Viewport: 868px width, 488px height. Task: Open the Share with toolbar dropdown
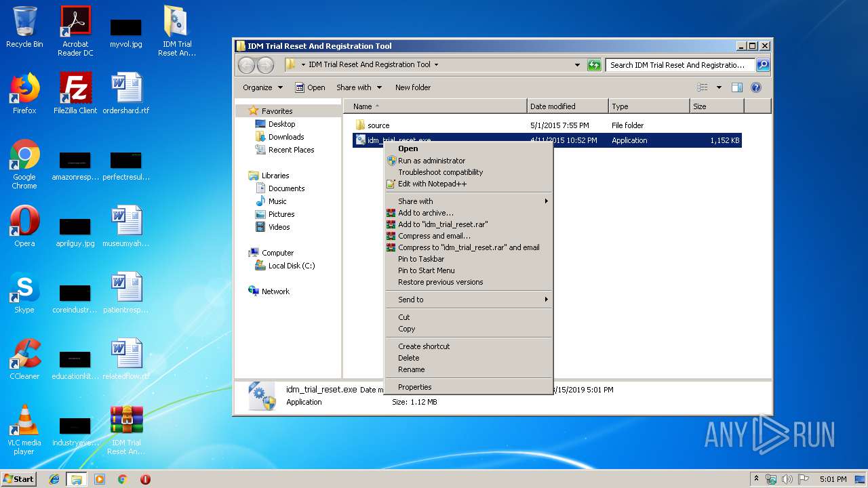pyautogui.click(x=359, y=87)
